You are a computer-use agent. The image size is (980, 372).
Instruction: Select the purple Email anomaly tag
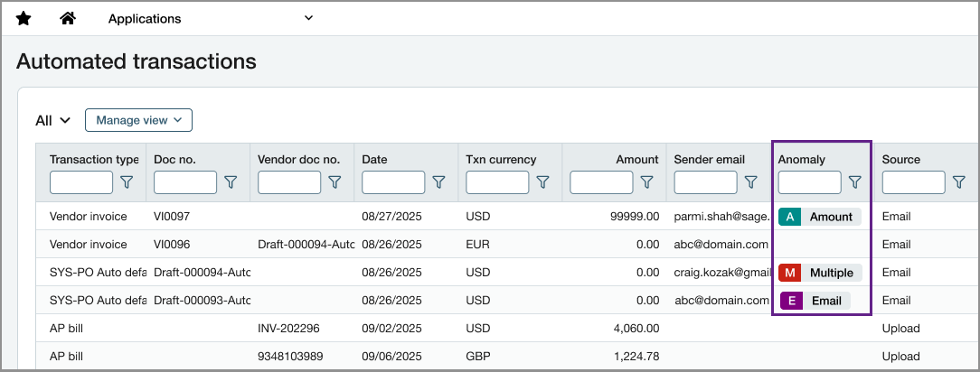click(x=815, y=301)
